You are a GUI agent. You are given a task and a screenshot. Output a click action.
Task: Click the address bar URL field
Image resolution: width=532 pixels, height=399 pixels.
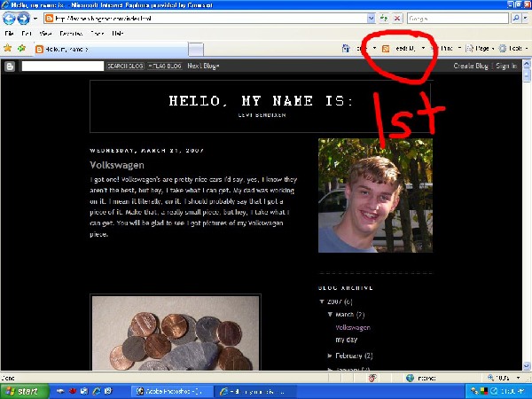point(206,19)
